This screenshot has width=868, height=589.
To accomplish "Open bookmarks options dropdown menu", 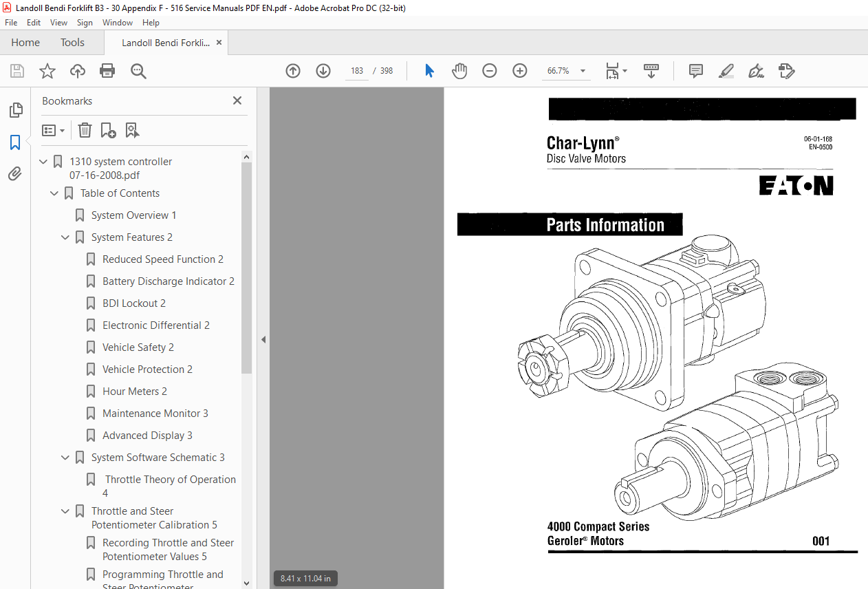I will point(54,130).
